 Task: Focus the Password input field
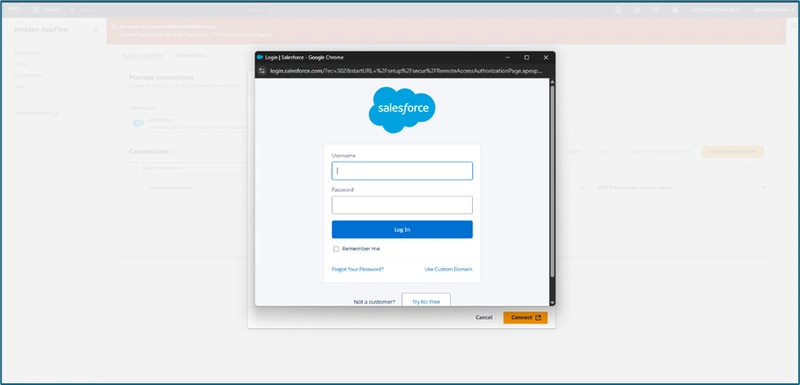[402, 205]
